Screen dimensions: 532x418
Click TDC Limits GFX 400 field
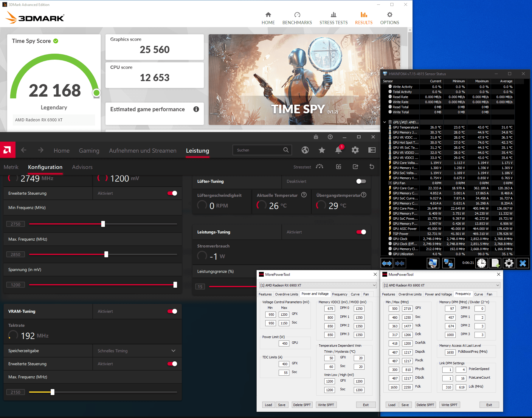pyautogui.click(x=285, y=364)
